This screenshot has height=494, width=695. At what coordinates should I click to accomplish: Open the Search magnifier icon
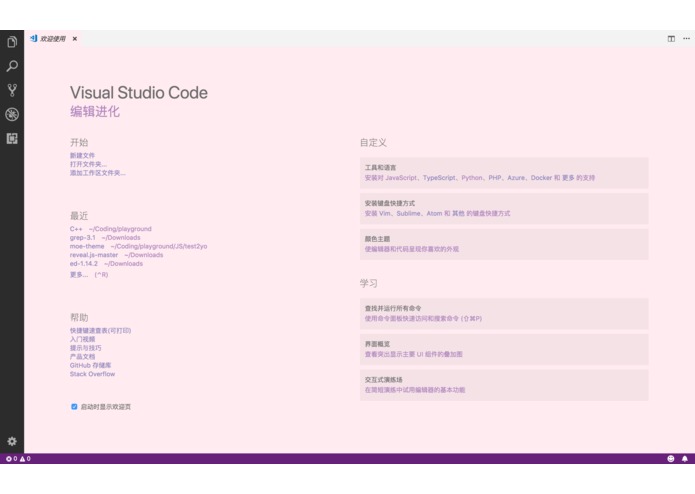[x=12, y=66]
